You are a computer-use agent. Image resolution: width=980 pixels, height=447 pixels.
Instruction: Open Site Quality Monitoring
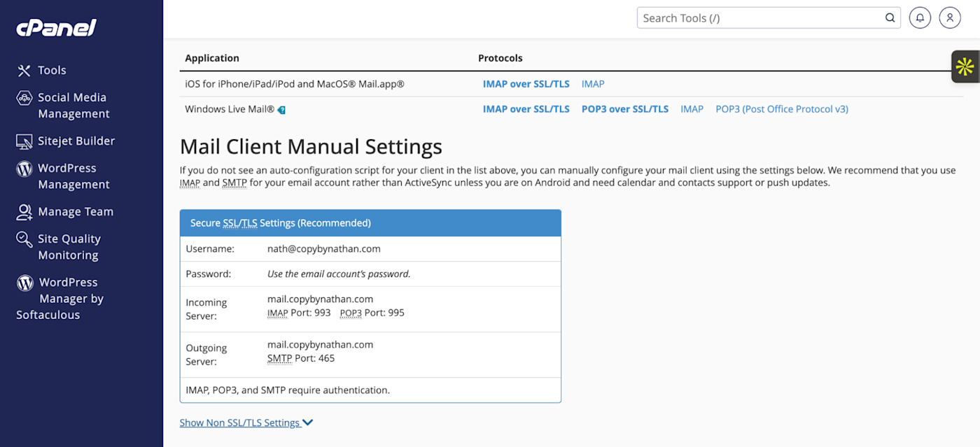point(69,247)
